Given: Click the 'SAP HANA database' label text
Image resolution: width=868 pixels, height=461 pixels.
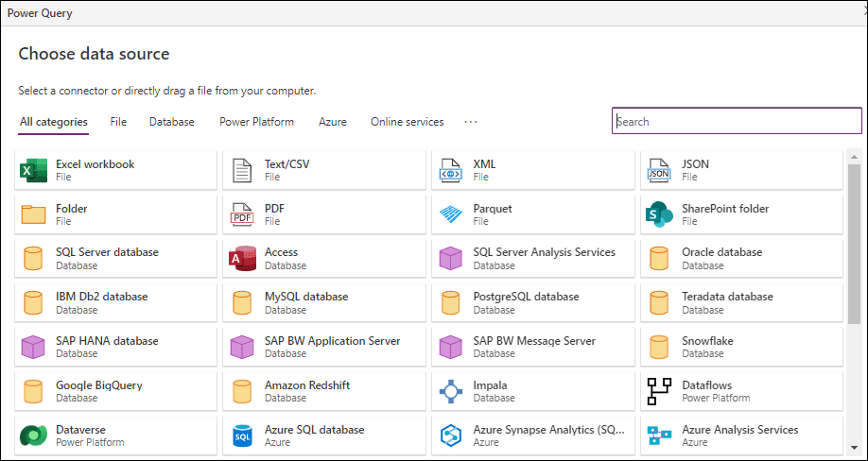Looking at the screenshot, I should [x=107, y=340].
